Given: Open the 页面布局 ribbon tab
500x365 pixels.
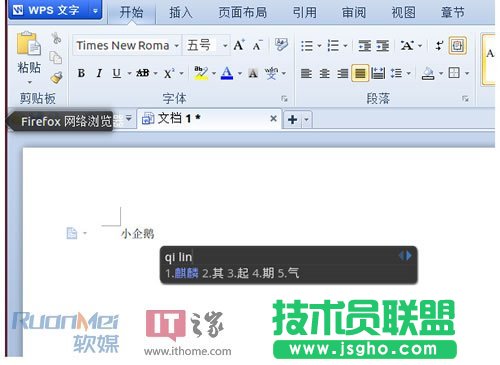Looking at the screenshot, I should coord(243,13).
